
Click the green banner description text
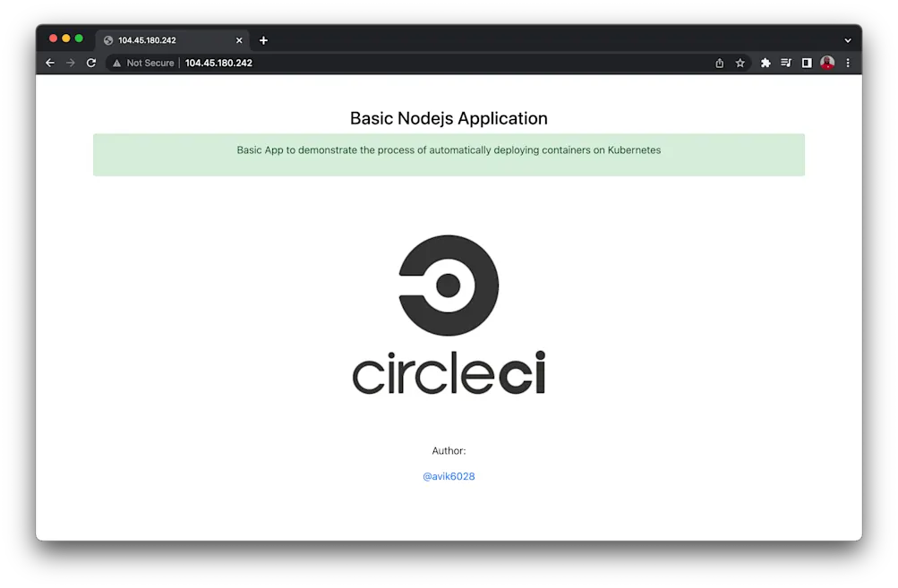[x=449, y=150]
